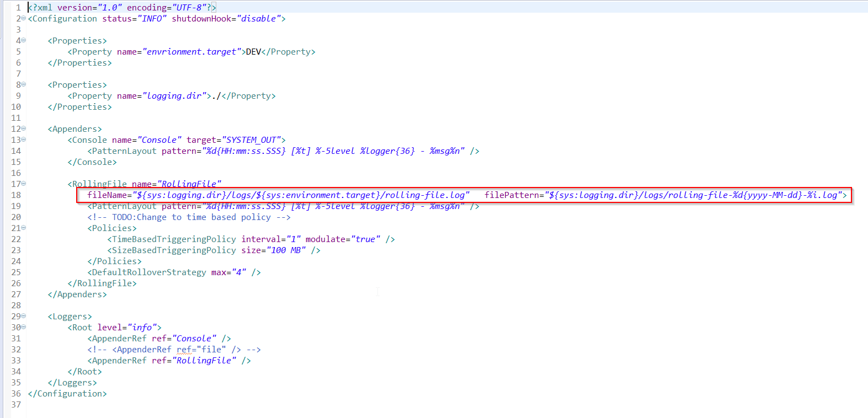The width and height of the screenshot is (868, 418).
Task: Collapse the Console appender fold on line 13
Action: [23, 140]
